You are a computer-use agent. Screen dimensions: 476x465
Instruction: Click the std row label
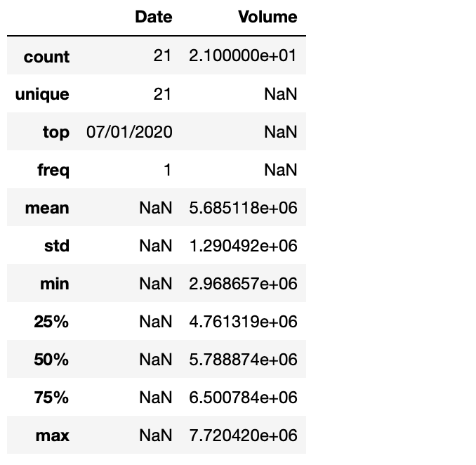point(56,247)
